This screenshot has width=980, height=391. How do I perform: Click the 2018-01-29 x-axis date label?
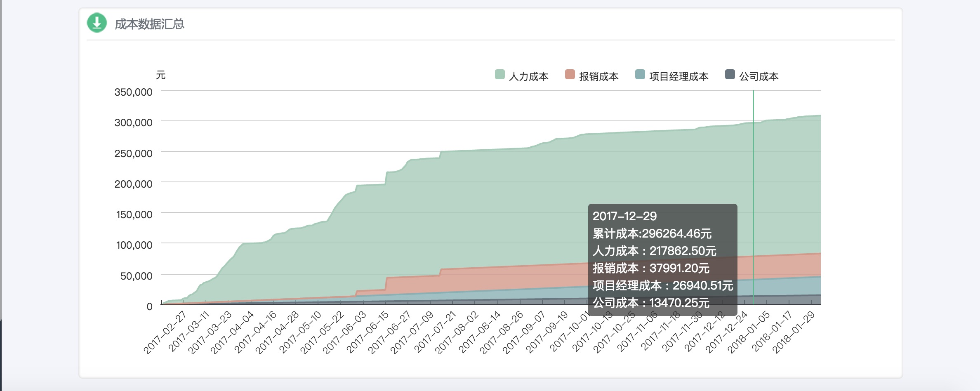tap(794, 332)
